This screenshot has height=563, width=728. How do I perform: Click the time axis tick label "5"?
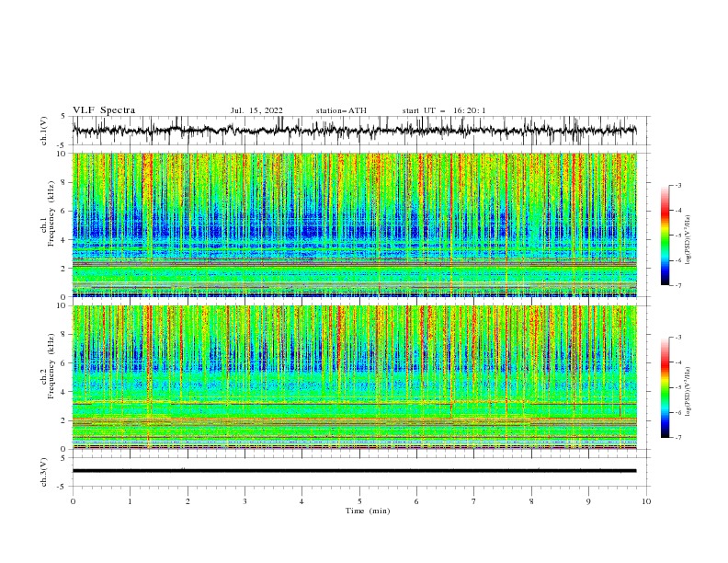[x=359, y=501]
